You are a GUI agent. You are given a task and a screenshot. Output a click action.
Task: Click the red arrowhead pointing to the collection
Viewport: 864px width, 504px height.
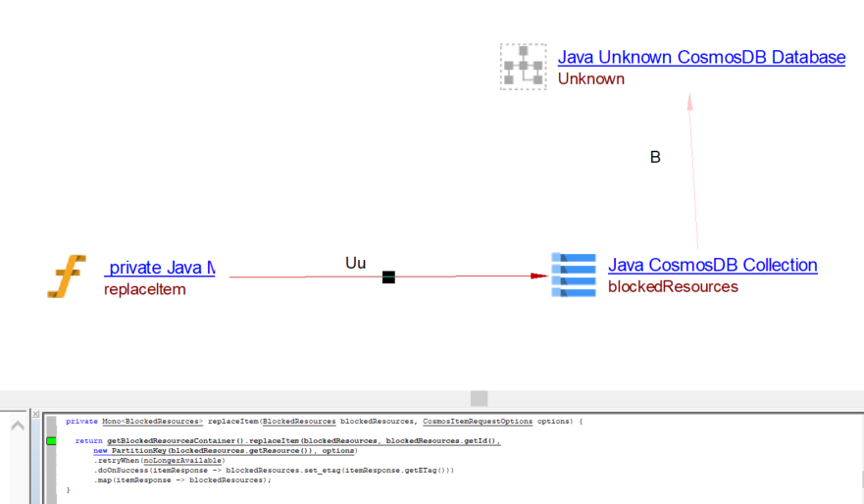click(x=538, y=276)
